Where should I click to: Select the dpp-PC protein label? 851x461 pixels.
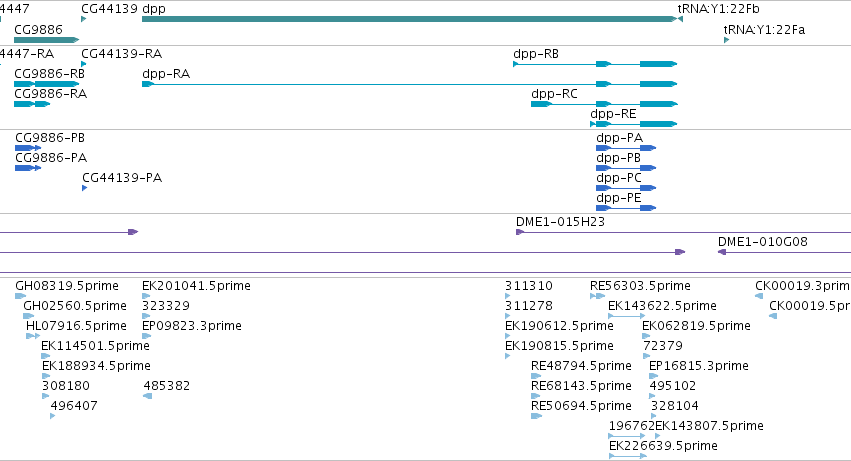619,178
